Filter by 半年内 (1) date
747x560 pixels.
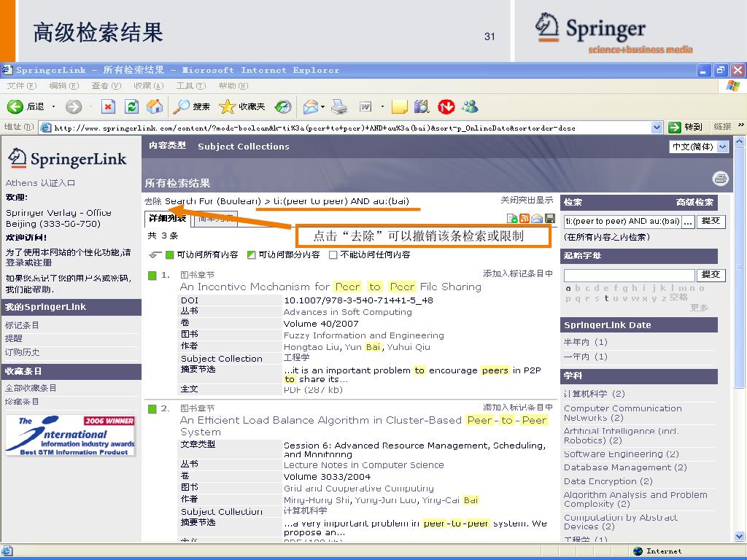click(586, 342)
